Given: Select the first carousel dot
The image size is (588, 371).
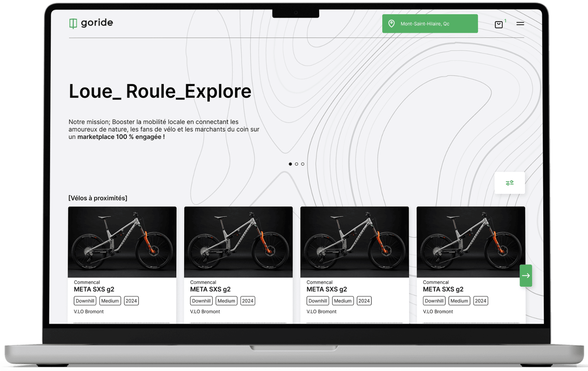Looking at the screenshot, I should [290, 164].
